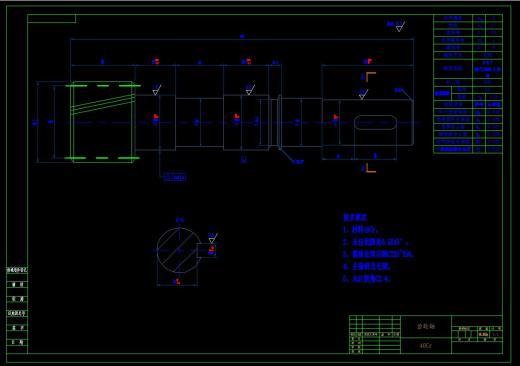This screenshot has height=366, width=520.
Task: Select technical requirement line number 1
Action: (360, 230)
